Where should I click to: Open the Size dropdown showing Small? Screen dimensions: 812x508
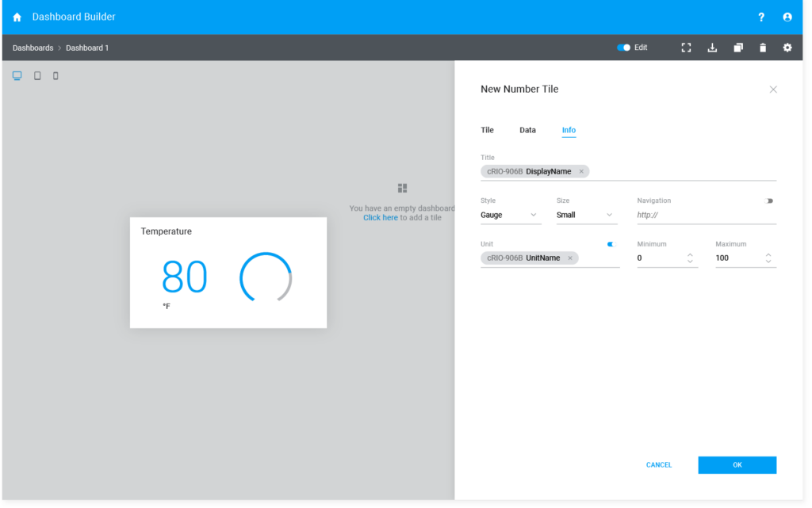pos(587,215)
